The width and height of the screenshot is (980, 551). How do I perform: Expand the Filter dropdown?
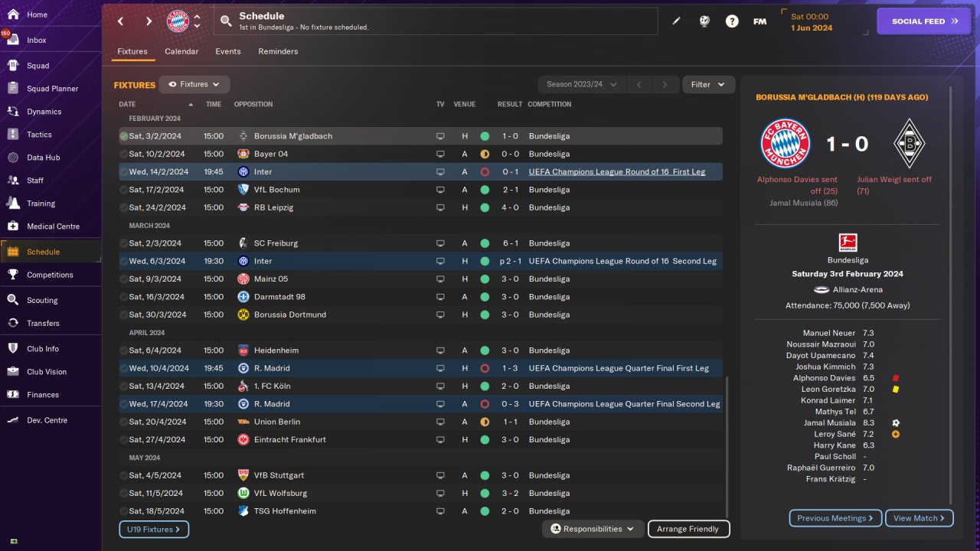[x=708, y=84]
